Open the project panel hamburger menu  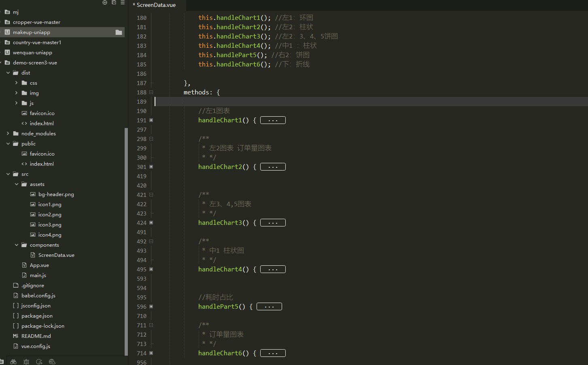[x=123, y=2]
